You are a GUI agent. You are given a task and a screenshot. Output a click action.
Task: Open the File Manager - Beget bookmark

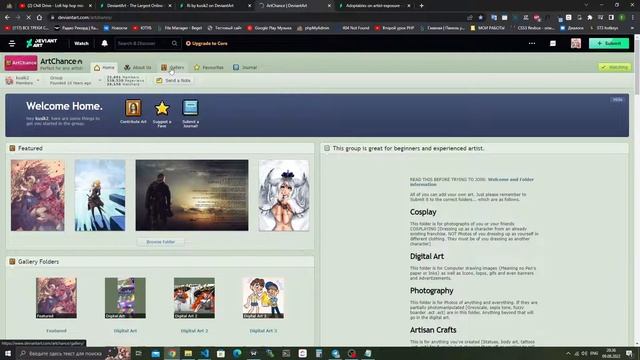click(x=179, y=28)
